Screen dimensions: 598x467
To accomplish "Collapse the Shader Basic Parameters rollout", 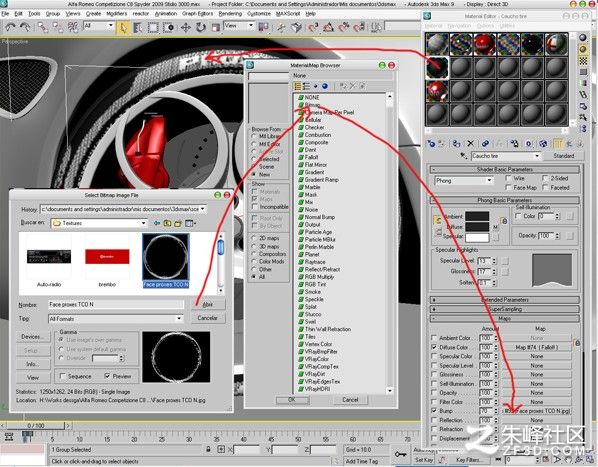I will [x=505, y=169].
